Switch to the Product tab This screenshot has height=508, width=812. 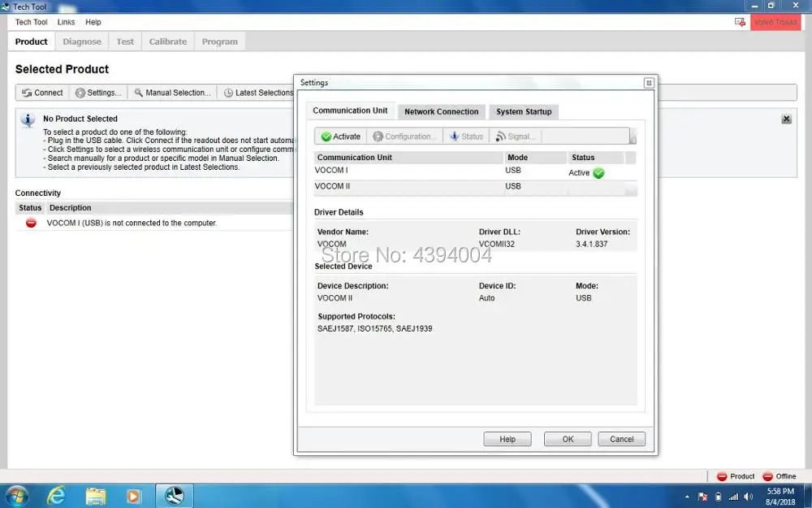pos(31,41)
